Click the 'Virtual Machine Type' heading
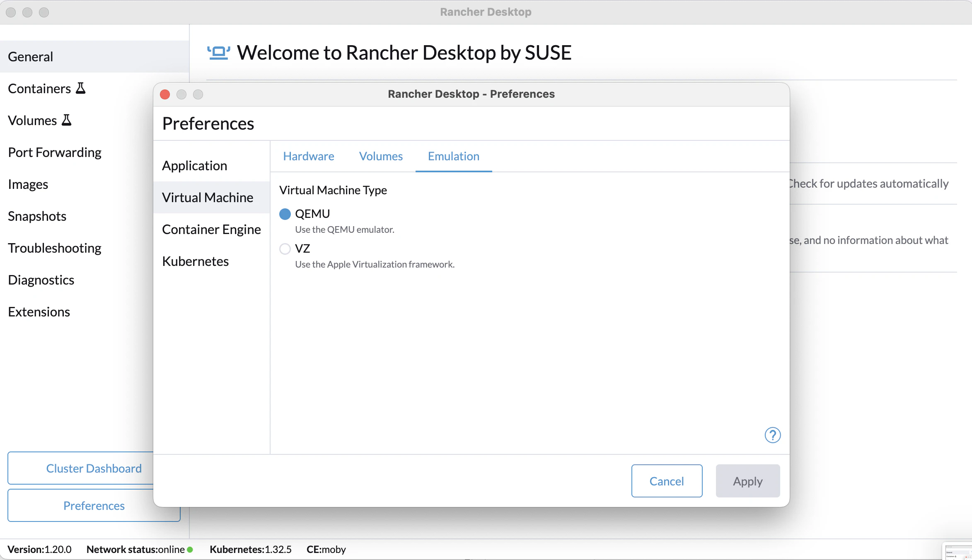The image size is (972, 560). [x=333, y=190]
